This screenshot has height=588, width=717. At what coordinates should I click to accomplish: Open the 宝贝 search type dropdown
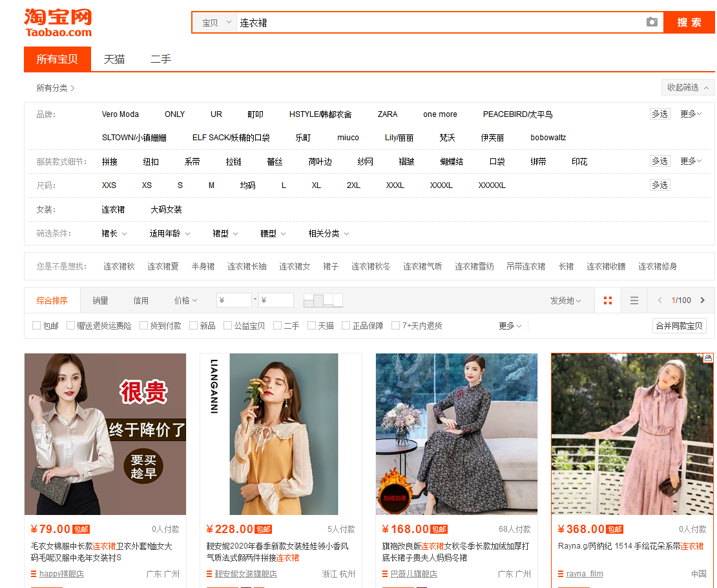click(216, 23)
